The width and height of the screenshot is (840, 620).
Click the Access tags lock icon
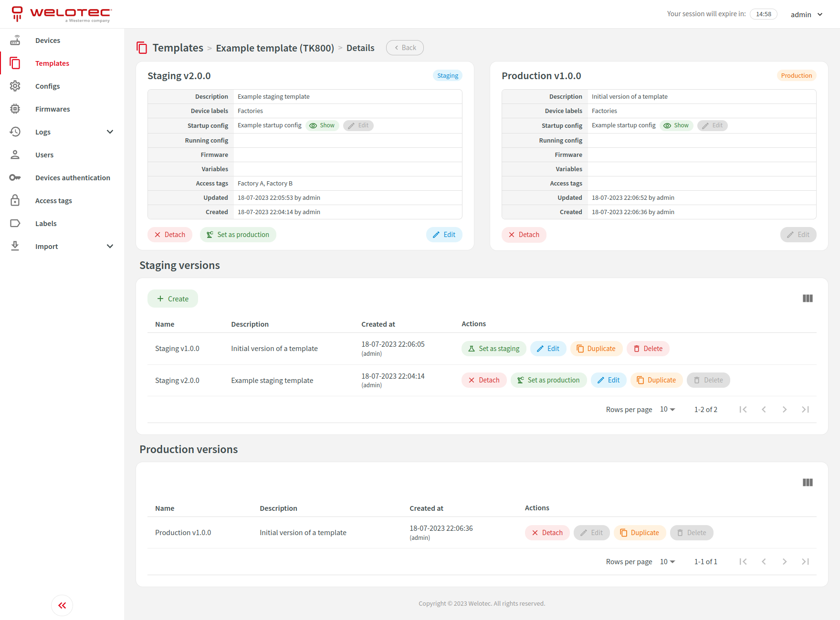coord(15,201)
